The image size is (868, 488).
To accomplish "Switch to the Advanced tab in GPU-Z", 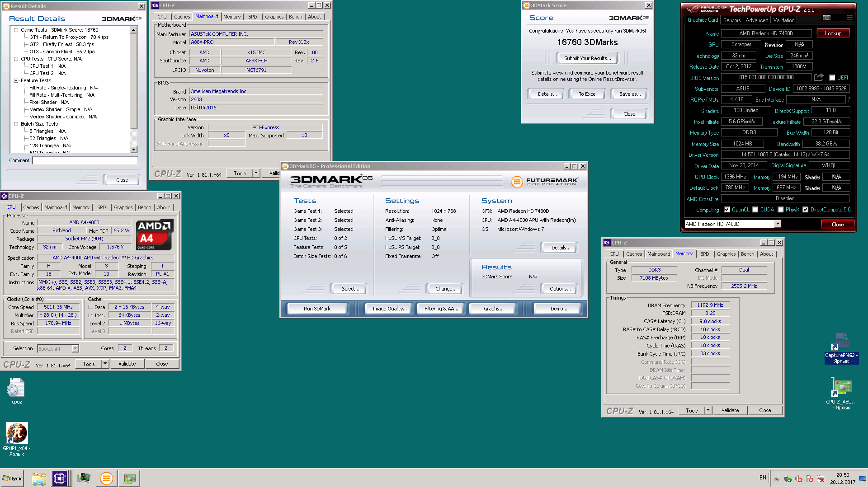I will click(757, 20).
